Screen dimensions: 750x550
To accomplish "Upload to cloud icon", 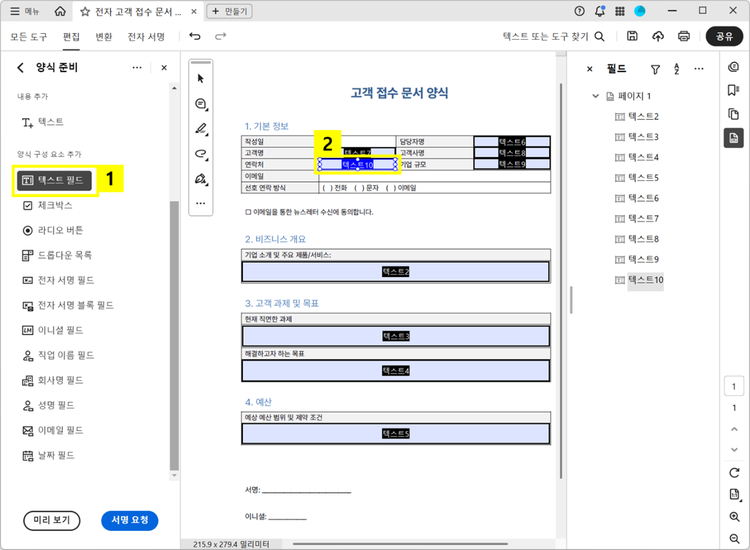I will (658, 36).
